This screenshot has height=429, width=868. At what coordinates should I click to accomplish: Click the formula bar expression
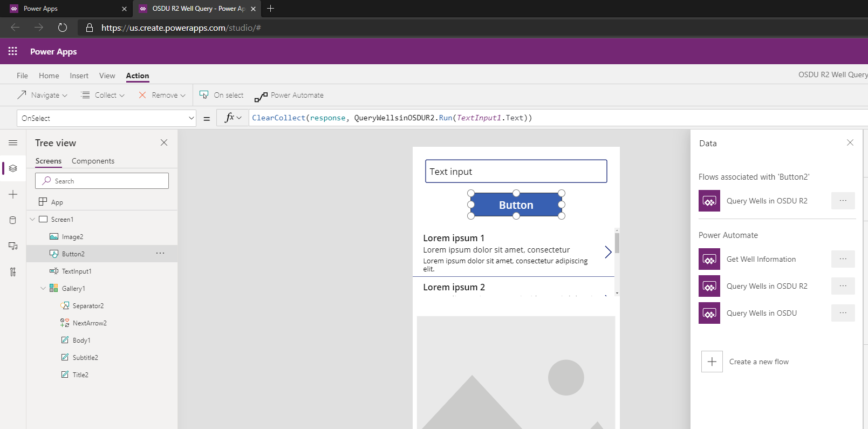point(392,118)
